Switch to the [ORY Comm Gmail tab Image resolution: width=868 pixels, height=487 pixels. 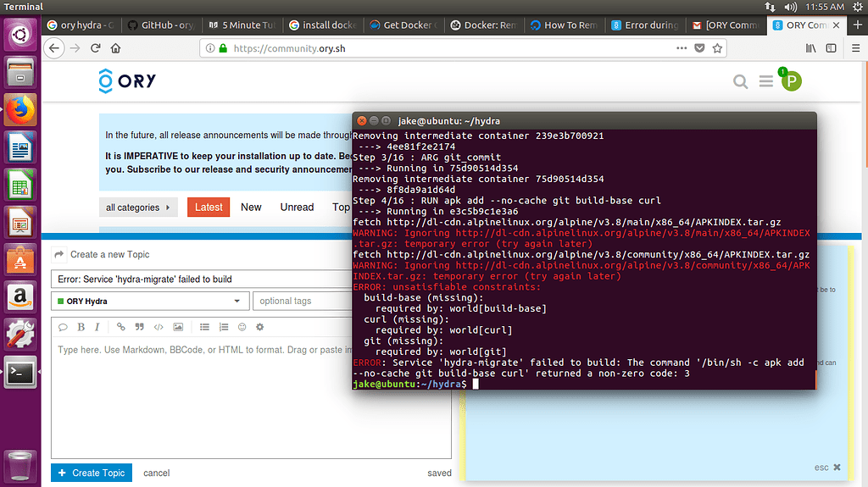pos(726,25)
